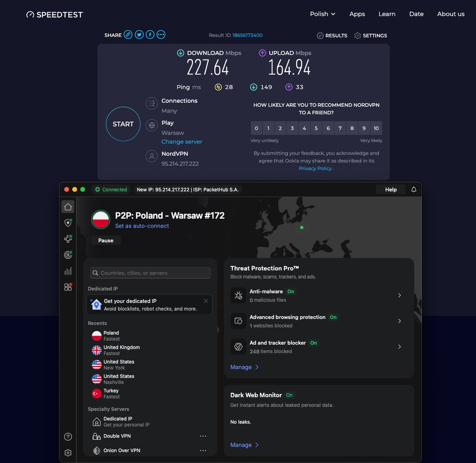The width and height of the screenshot is (476, 463).
Task: Dismiss the Get your dedicated IP banner
Action: coord(206,301)
